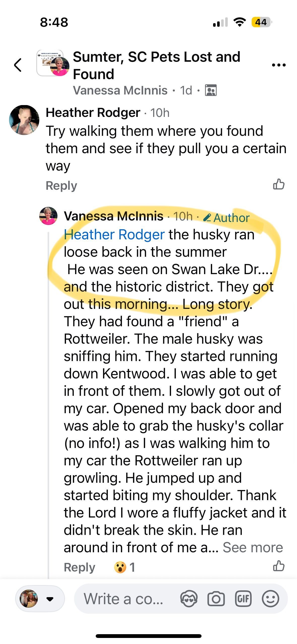
Task: Open Vanessa McInnis's comment avatar
Action: coord(48,216)
